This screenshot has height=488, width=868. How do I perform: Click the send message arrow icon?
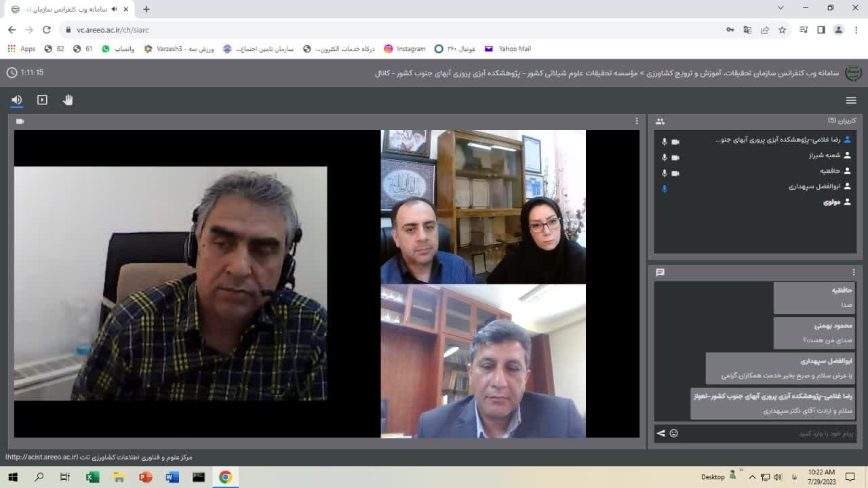pos(660,433)
